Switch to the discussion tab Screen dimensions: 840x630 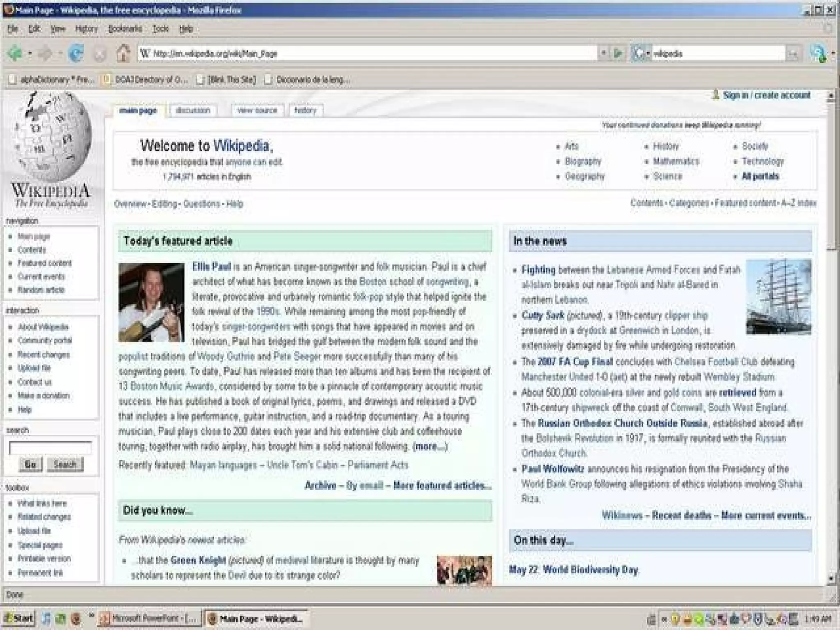coord(192,110)
